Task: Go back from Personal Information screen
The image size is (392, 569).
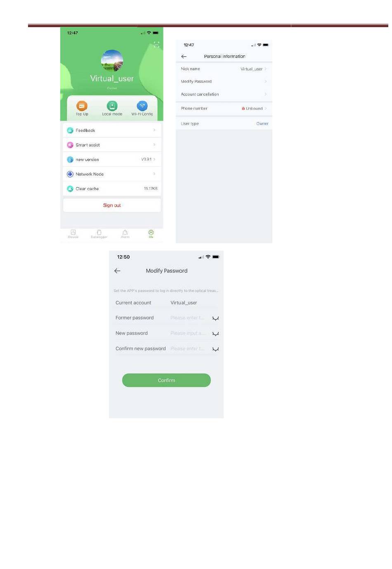Action: point(184,56)
